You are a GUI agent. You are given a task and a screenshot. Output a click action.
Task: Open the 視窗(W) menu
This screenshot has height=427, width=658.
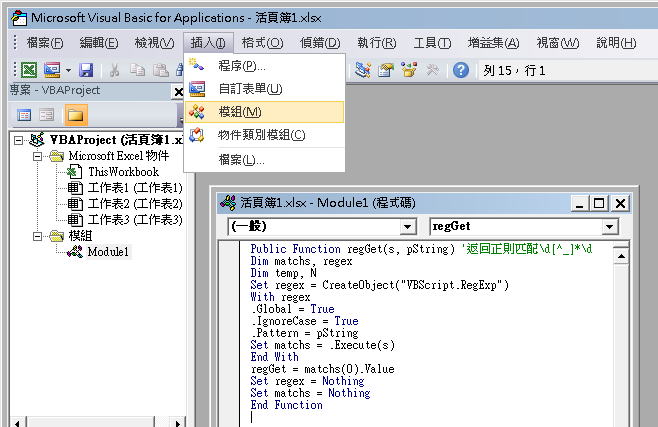coord(558,43)
